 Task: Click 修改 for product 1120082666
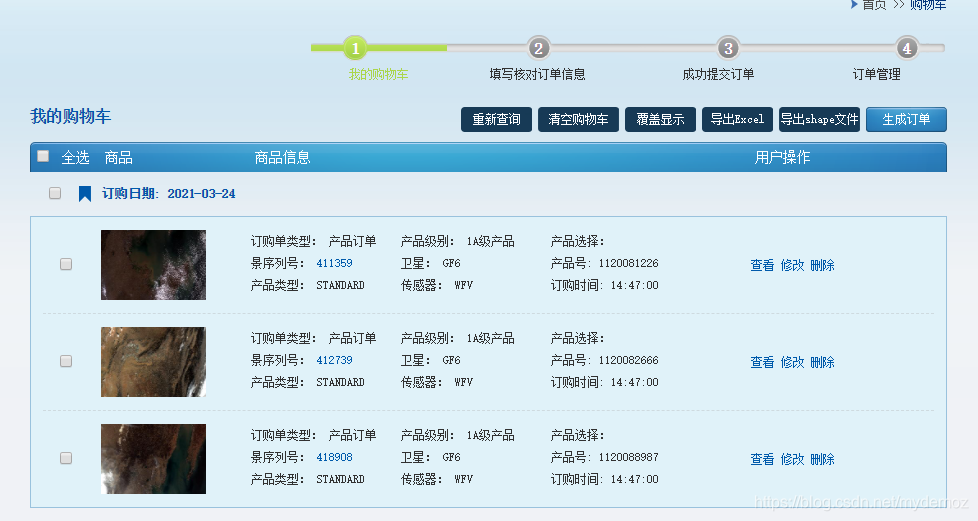792,362
